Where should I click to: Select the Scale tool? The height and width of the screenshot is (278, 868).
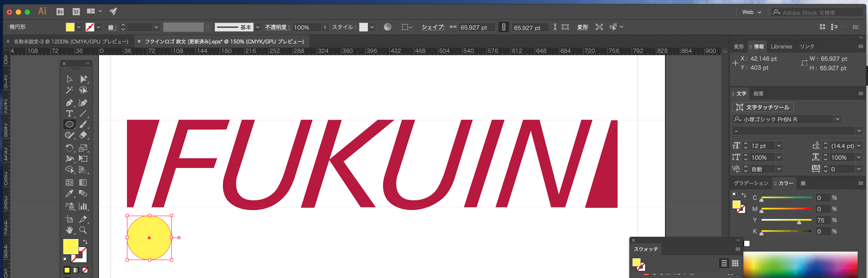click(x=83, y=148)
